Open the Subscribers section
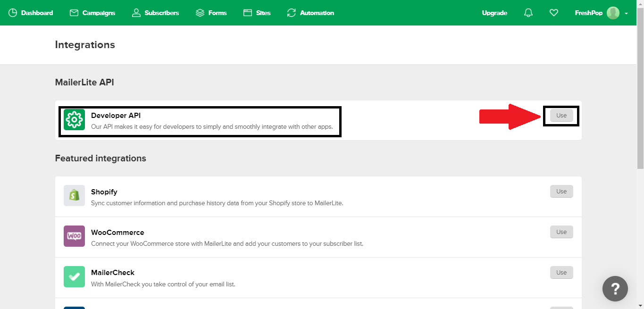Image resolution: width=644 pixels, height=309 pixels. pyautogui.click(x=155, y=13)
